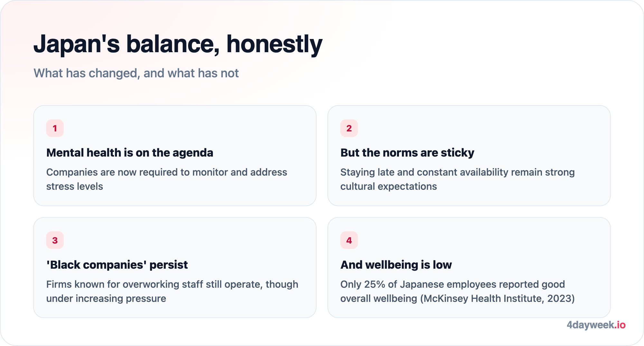
Task: Open the 4dayweek.io logo link
Action: pyautogui.click(x=596, y=325)
